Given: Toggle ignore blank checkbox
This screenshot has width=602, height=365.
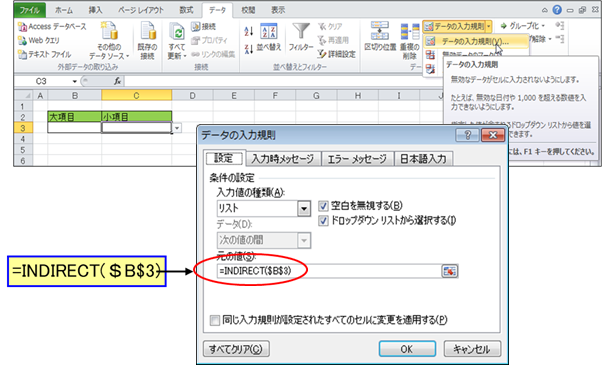Looking at the screenshot, I should (323, 206).
